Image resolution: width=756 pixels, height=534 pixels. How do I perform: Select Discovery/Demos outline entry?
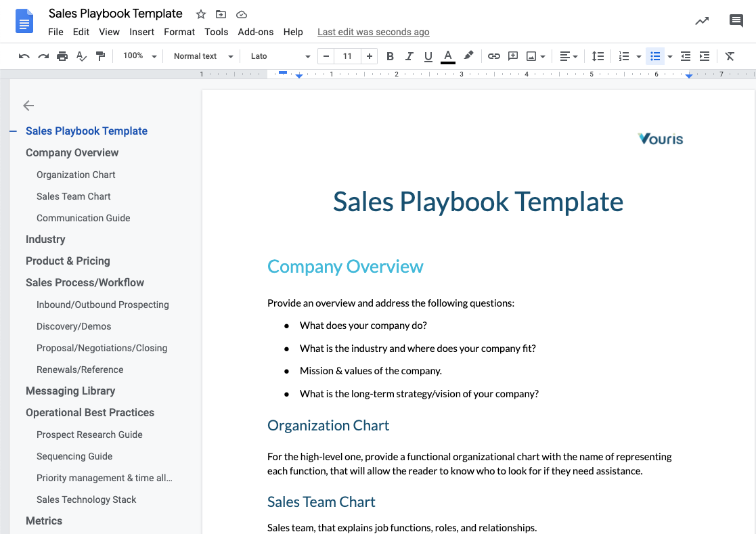[74, 326]
